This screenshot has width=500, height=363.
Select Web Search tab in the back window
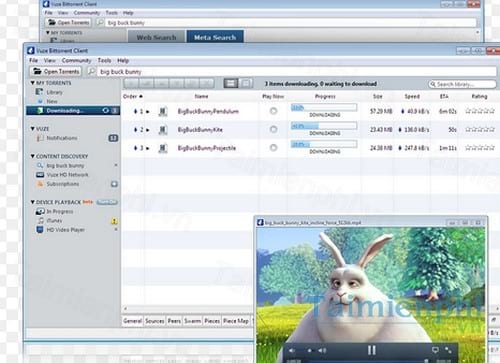156,37
